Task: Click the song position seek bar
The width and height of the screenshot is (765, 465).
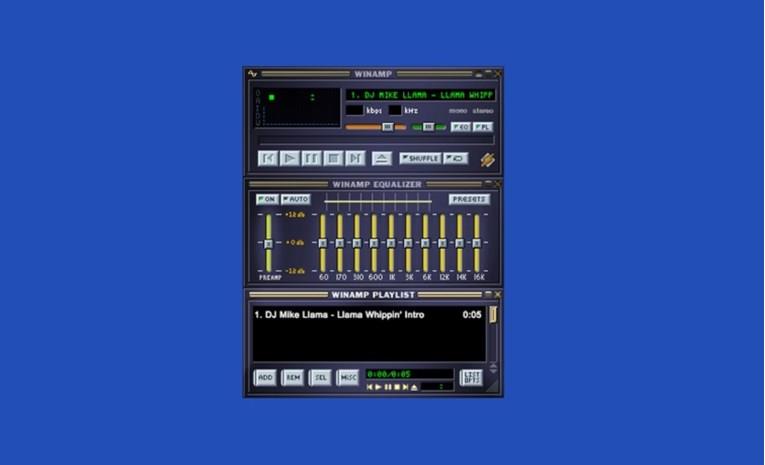Action: 376,141
